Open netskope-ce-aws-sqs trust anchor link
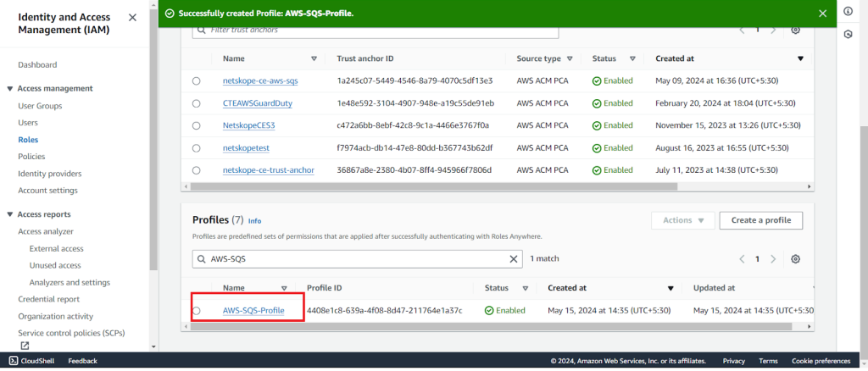The image size is (868, 371). (x=260, y=80)
